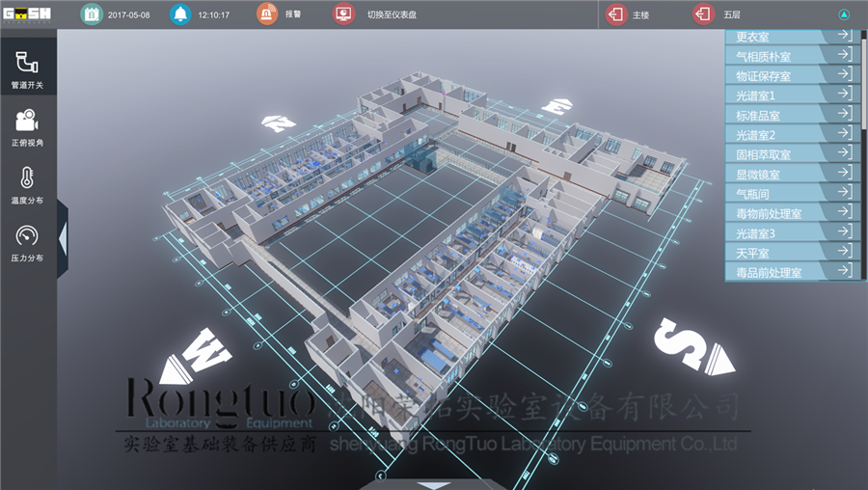The height and width of the screenshot is (490, 868).
Task: Switch to 正俯视角 top-down camera view
Action: (x=27, y=126)
